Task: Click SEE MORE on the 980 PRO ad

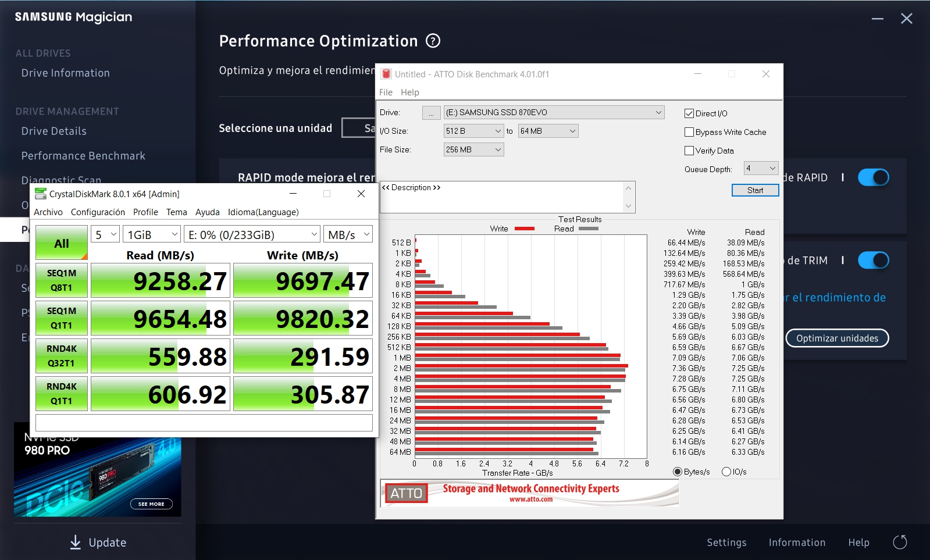Action: [151, 504]
